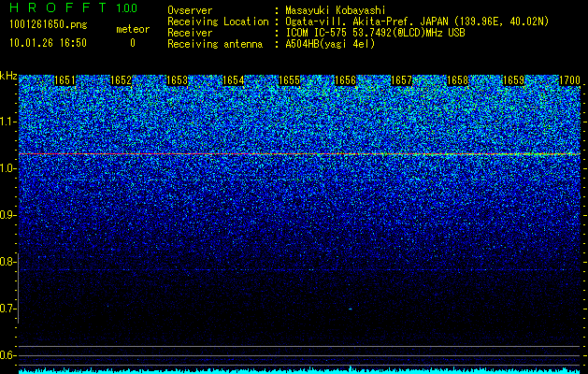Click the 1652 time marker

(x=122, y=80)
